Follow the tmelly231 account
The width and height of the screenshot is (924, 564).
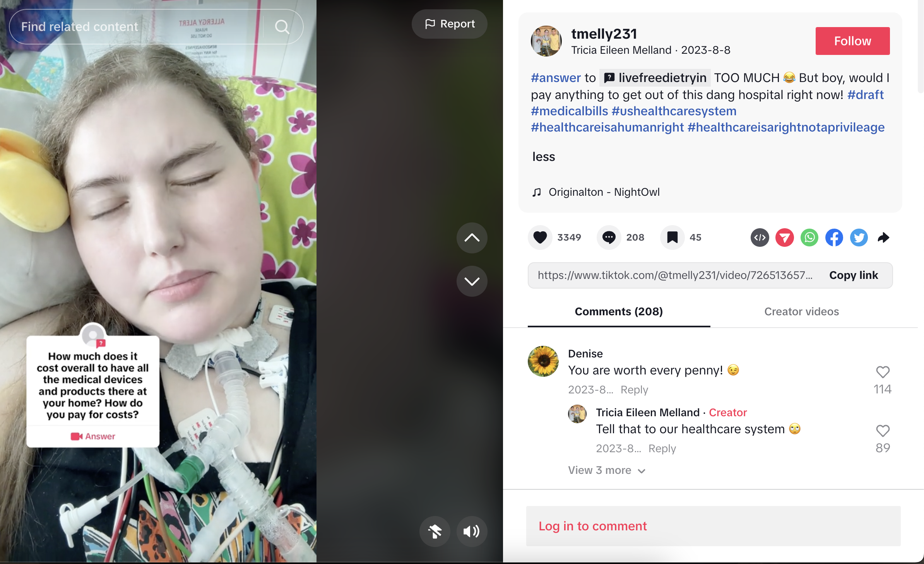(852, 41)
